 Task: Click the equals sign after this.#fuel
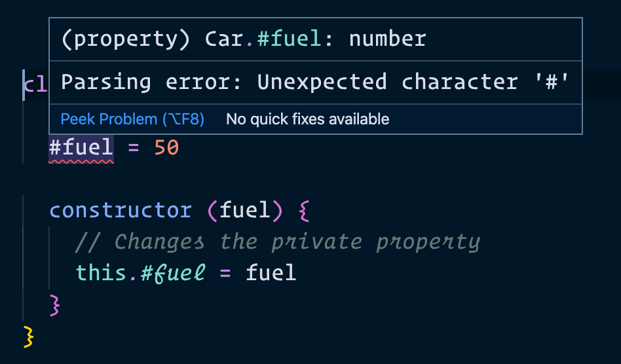tap(225, 272)
